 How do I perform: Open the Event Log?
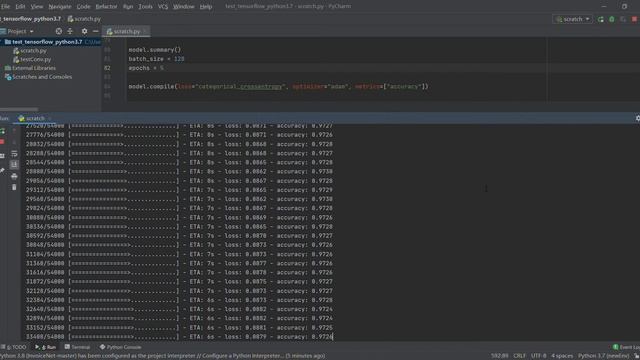tap(626, 347)
